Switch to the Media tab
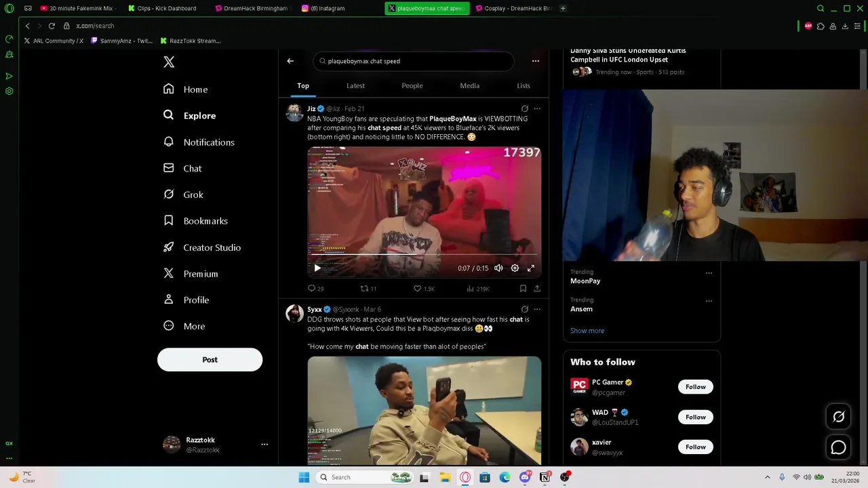 pyautogui.click(x=469, y=86)
